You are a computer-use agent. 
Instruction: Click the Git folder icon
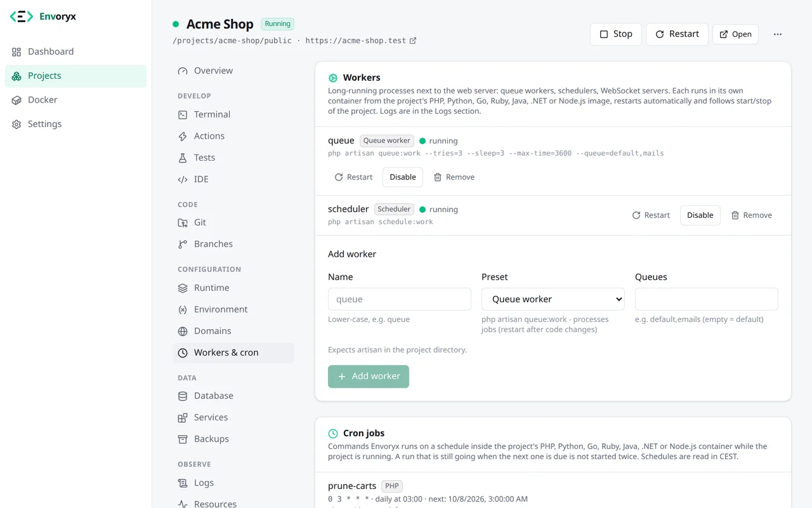click(183, 223)
